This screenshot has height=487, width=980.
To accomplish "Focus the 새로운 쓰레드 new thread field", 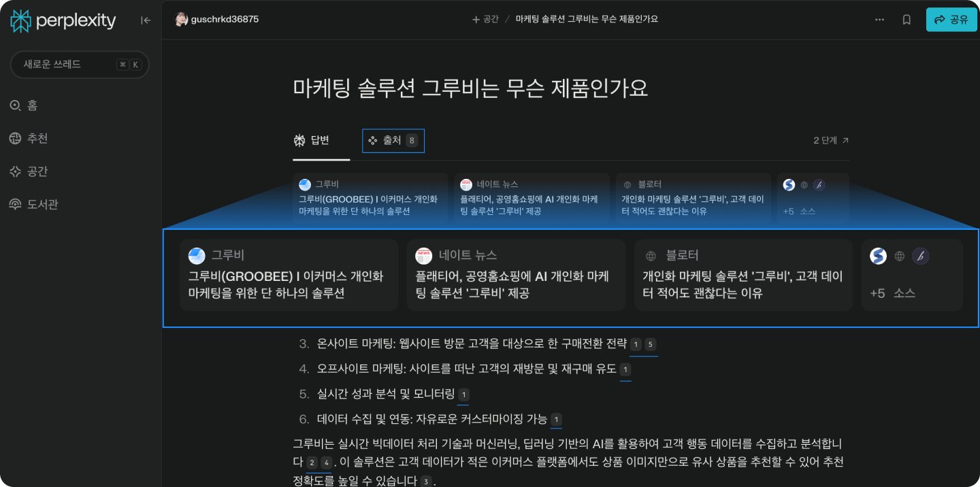I will tap(80, 65).
